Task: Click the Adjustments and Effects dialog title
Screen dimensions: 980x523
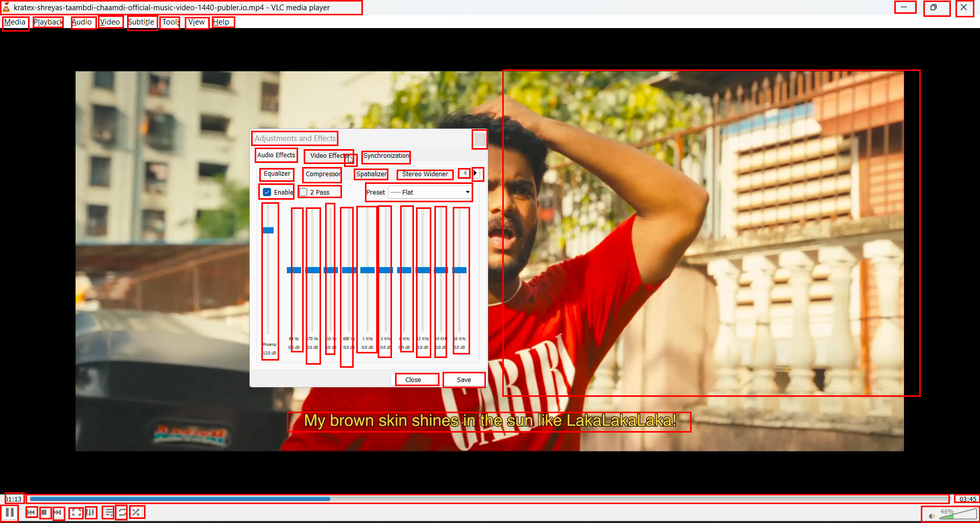Action: tap(295, 138)
